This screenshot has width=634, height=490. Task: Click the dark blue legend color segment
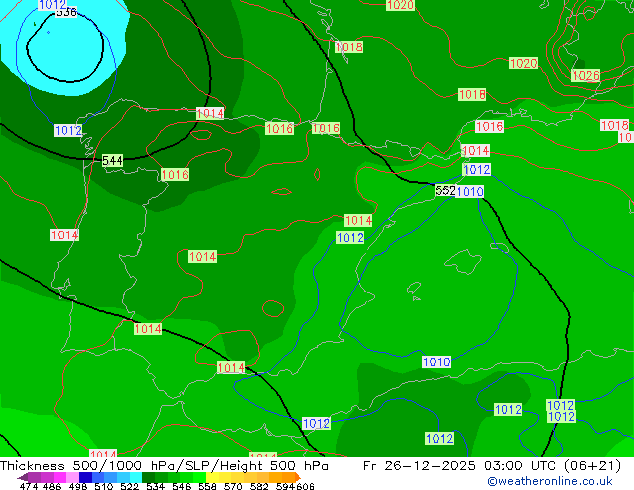pos(85,477)
